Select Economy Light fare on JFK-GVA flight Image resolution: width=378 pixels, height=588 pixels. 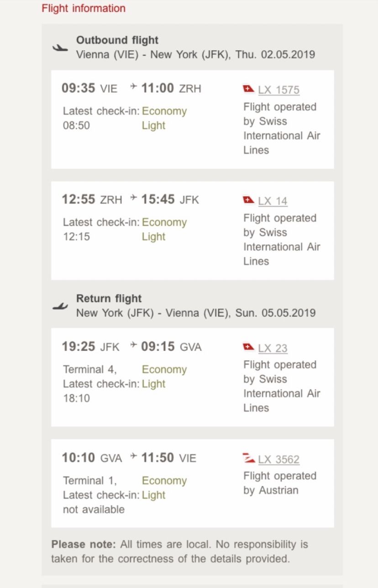tap(164, 376)
